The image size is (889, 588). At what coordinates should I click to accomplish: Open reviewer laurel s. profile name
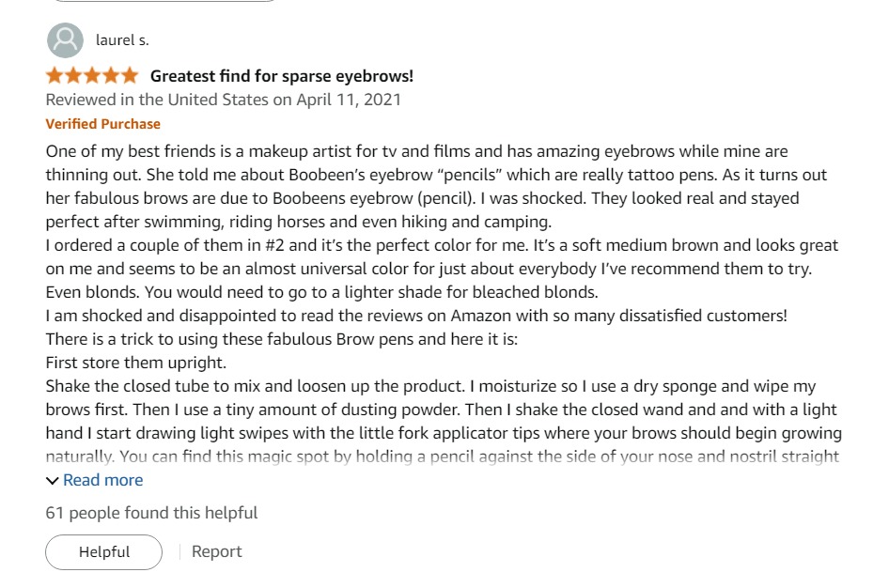[x=122, y=40]
